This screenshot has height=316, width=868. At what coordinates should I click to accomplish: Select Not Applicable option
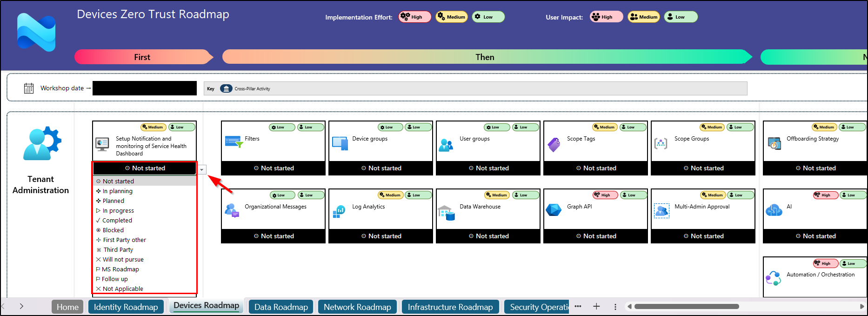pyautogui.click(x=145, y=289)
